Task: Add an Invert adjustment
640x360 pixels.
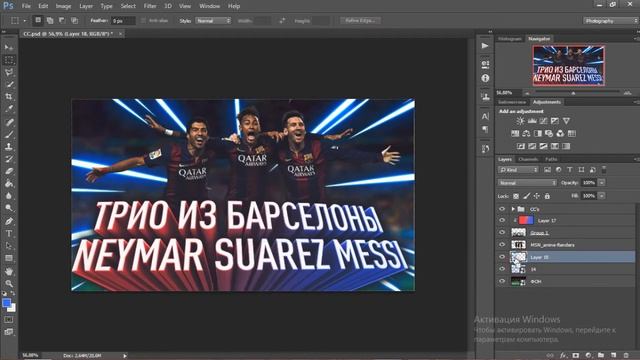Action: (x=521, y=146)
